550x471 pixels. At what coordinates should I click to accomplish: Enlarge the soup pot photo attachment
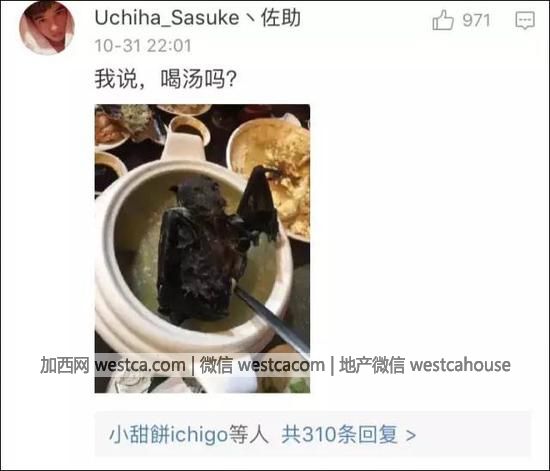coord(202,248)
